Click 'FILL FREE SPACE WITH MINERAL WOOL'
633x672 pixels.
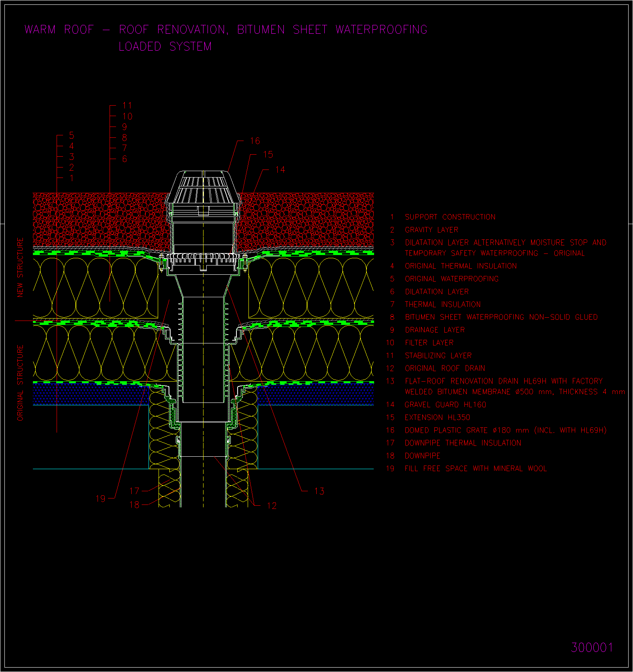point(476,468)
